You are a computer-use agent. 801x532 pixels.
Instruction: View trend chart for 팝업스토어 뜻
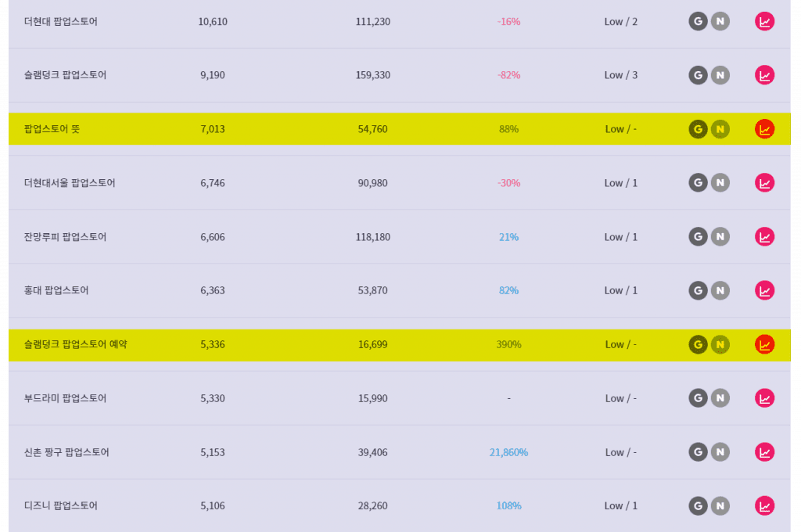[x=765, y=129]
